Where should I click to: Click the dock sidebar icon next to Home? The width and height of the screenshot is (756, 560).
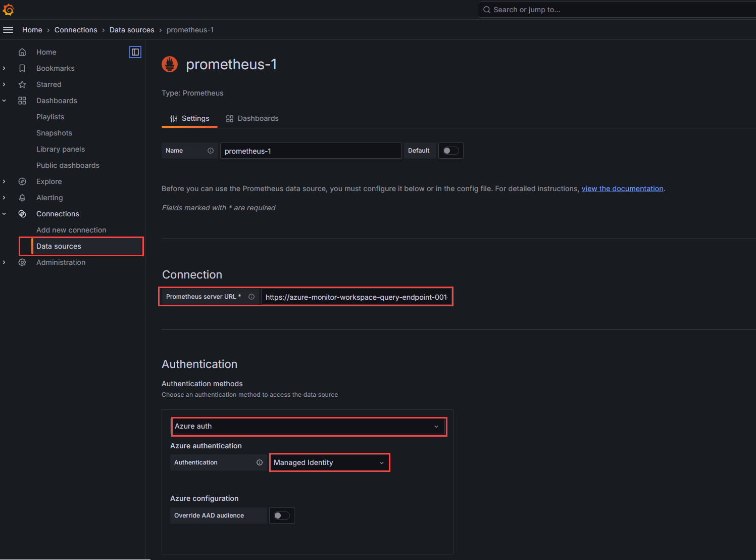point(135,52)
